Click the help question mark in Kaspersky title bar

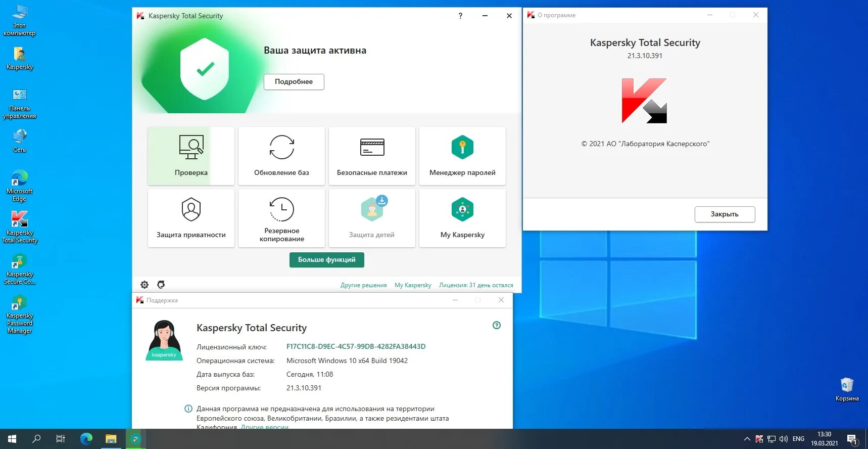coord(460,16)
